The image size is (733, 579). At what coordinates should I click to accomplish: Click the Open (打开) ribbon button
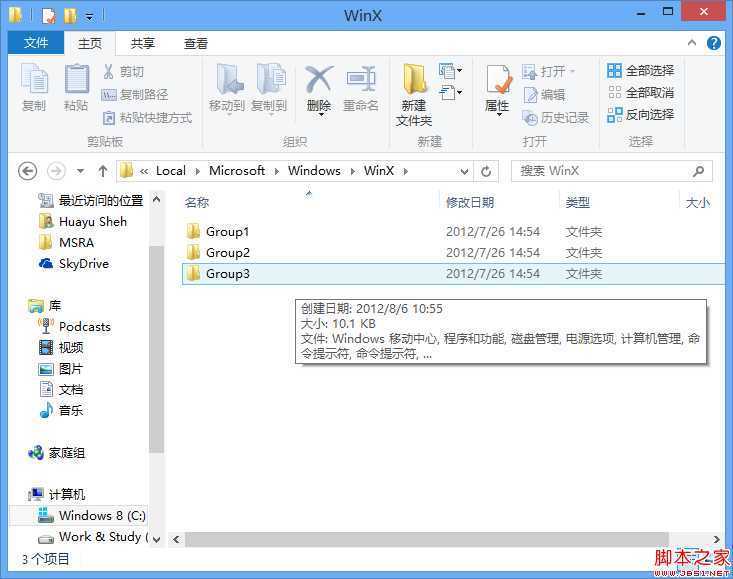pos(548,71)
